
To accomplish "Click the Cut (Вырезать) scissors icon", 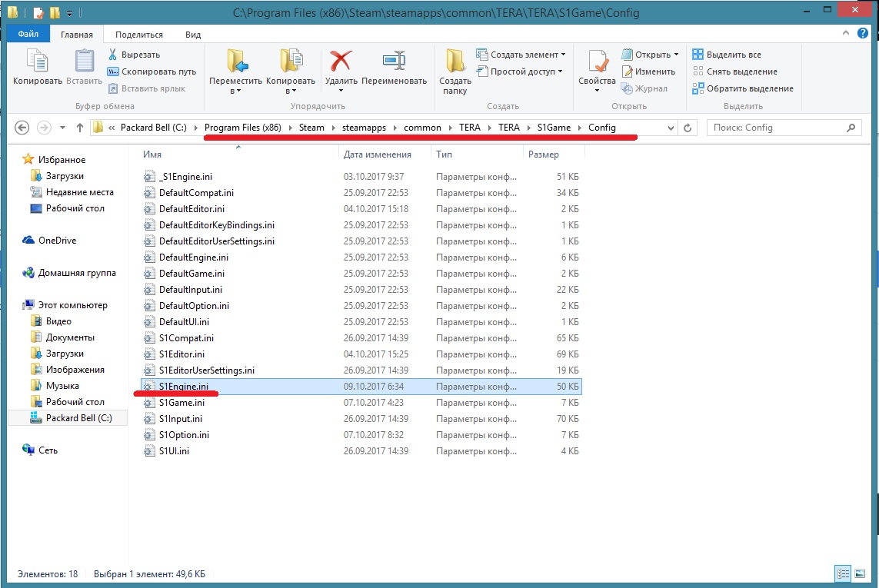I will pyautogui.click(x=113, y=55).
